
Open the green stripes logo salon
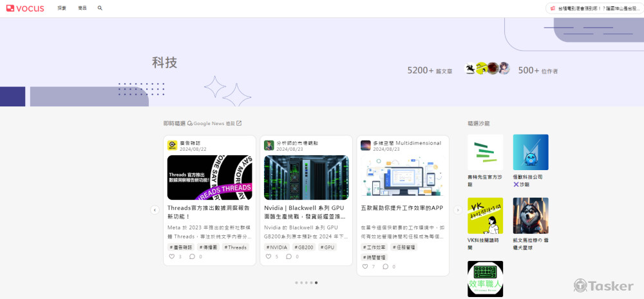(485, 152)
